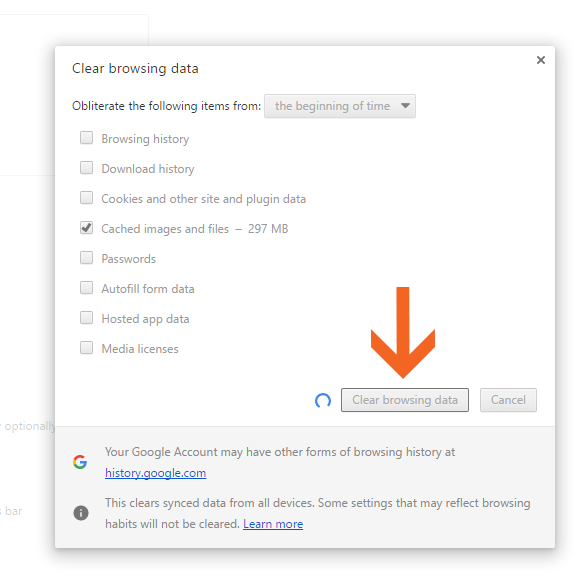Tick Cookies and other site and plugin data
Viewport: 582px width, 582px height.
pos(86,198)
